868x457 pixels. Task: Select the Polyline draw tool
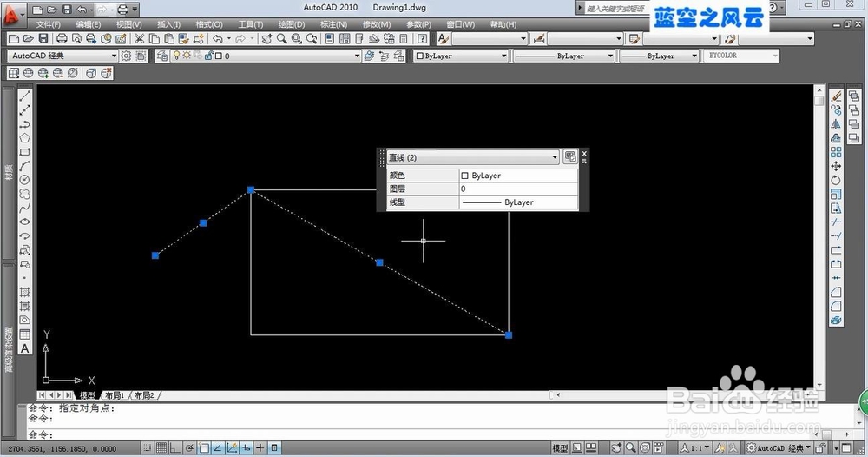(25, 124)
